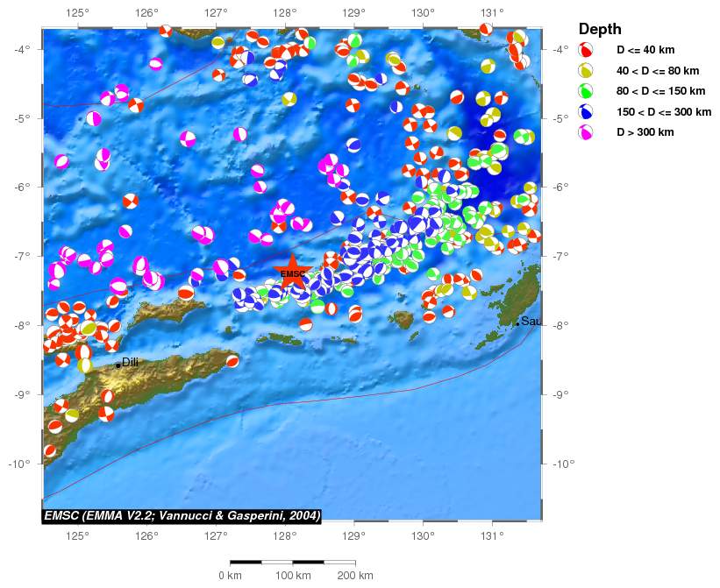720x588 pixels.
Task: Click the red D <= 40 km legend symbol
Action: 587,50
